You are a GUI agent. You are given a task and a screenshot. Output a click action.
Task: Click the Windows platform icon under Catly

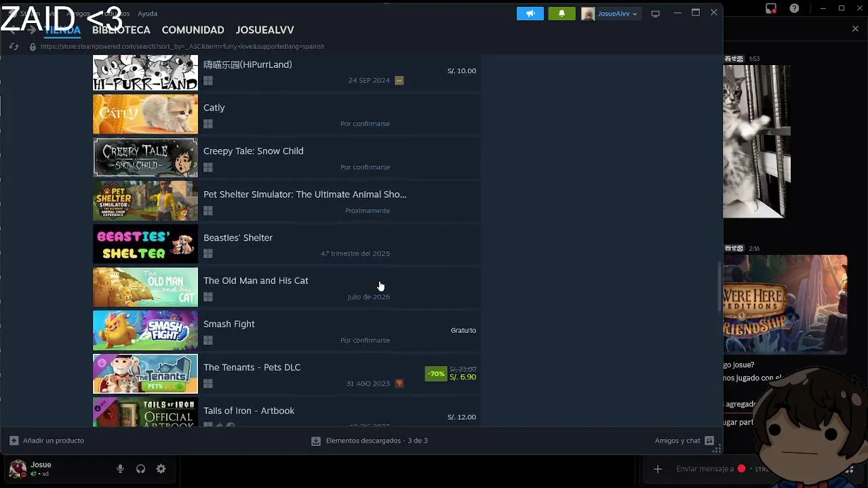coord(208,124)
